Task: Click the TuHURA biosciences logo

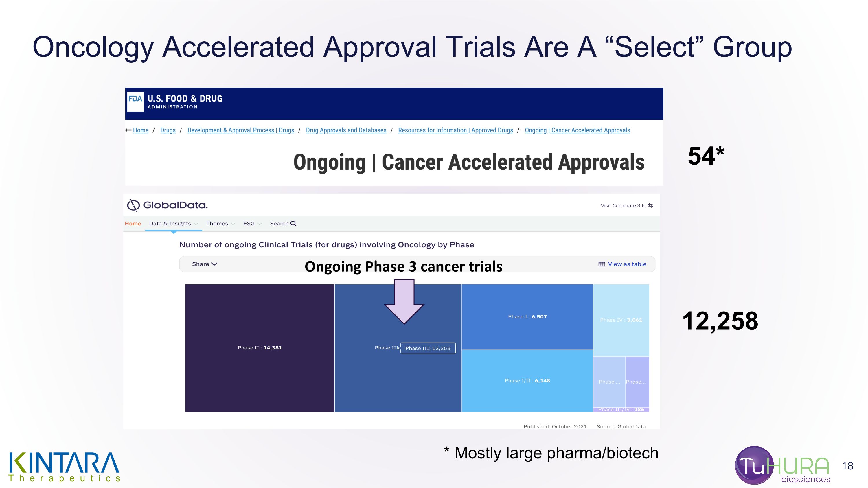Action: (782, 465)
